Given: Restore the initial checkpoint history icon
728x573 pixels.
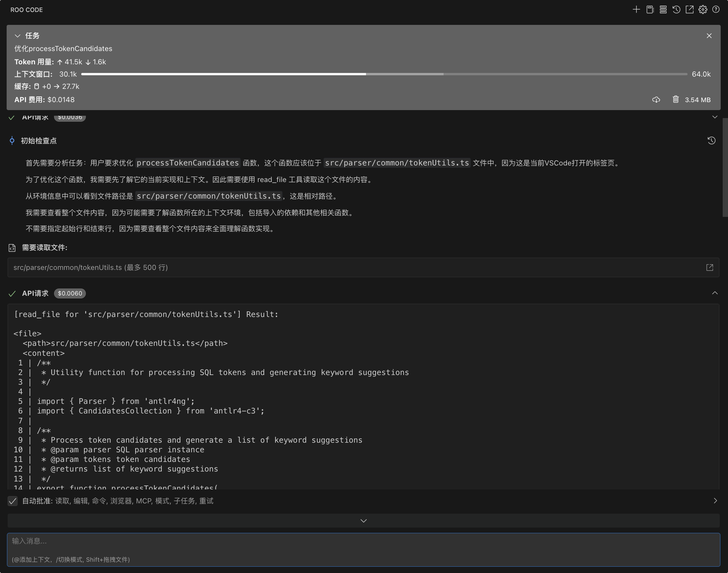Looking at the screenshot, I should point(711,141).
